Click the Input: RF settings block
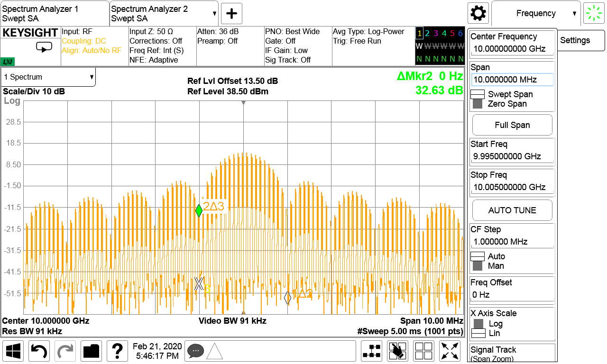 (95, 46)
